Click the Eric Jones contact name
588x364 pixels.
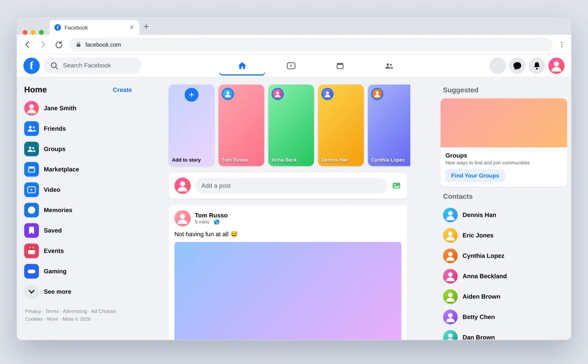(x=478, y=235)
